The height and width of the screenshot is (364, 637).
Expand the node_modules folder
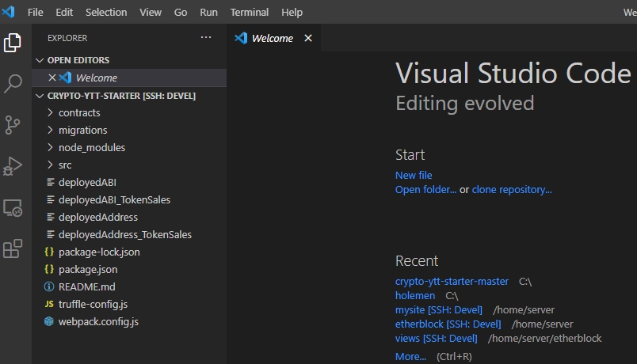50,147
